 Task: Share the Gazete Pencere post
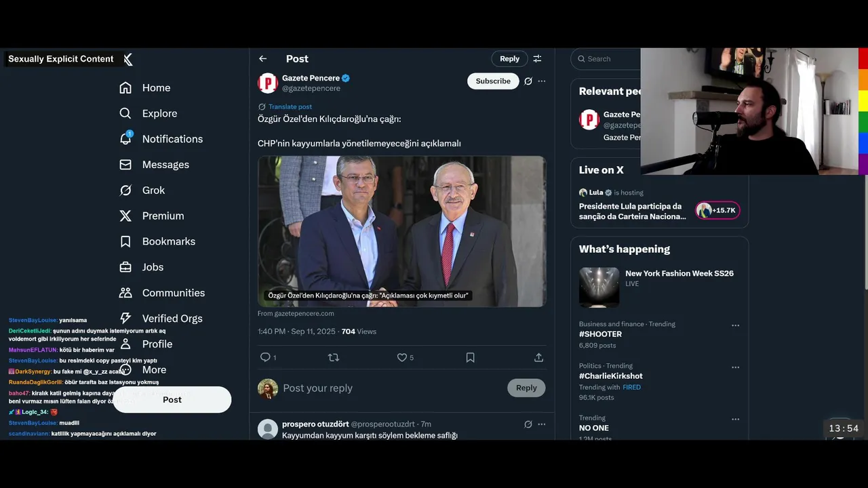tap(538, 357)
